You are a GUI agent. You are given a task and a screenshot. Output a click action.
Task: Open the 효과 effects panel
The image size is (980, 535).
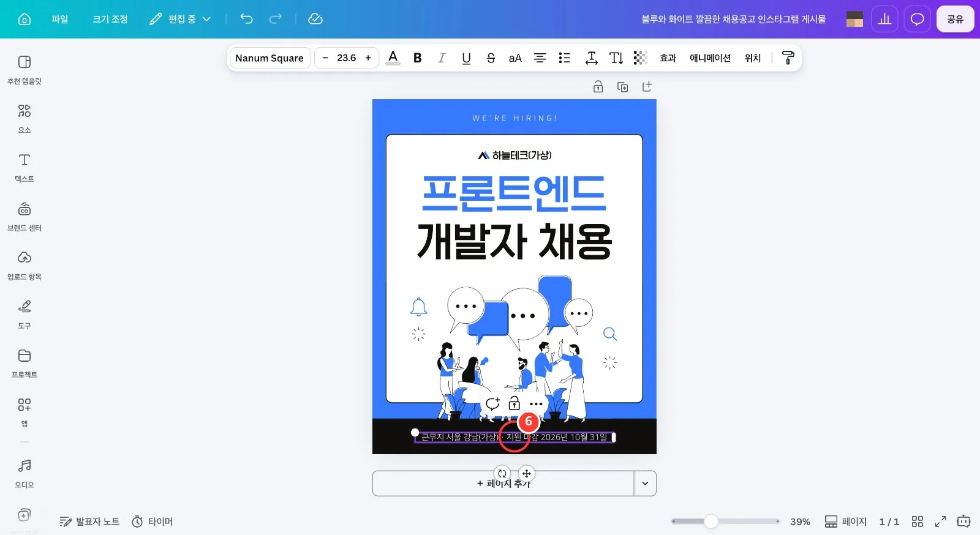tap(668, 58)
